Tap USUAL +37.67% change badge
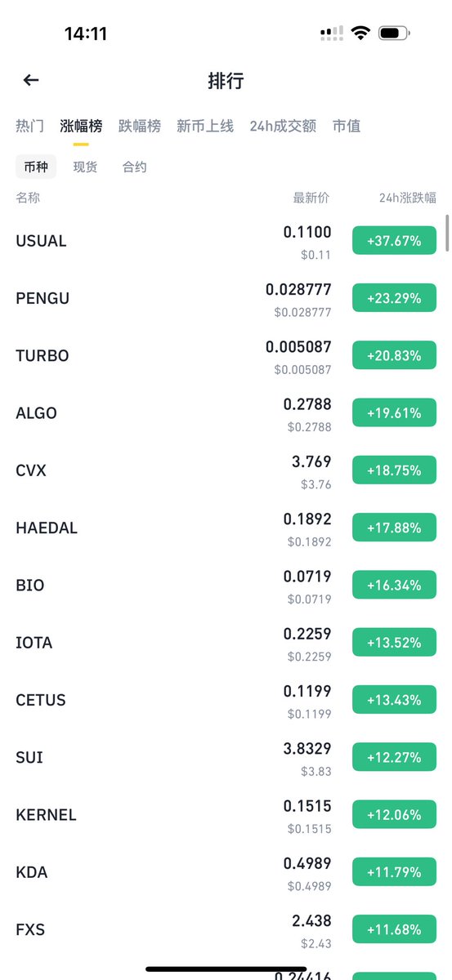 395,241
